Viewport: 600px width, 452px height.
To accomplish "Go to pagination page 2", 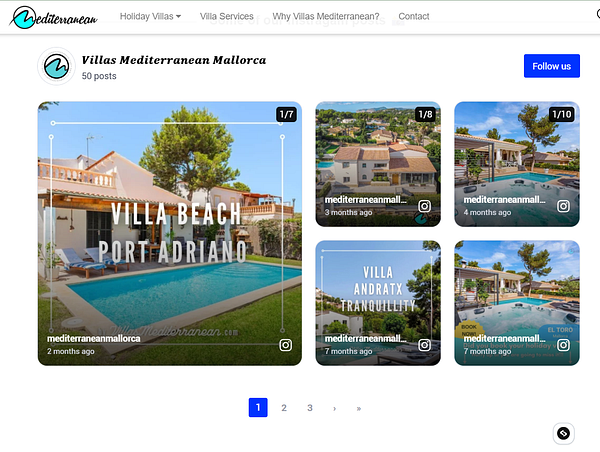I will pos(284,408).
